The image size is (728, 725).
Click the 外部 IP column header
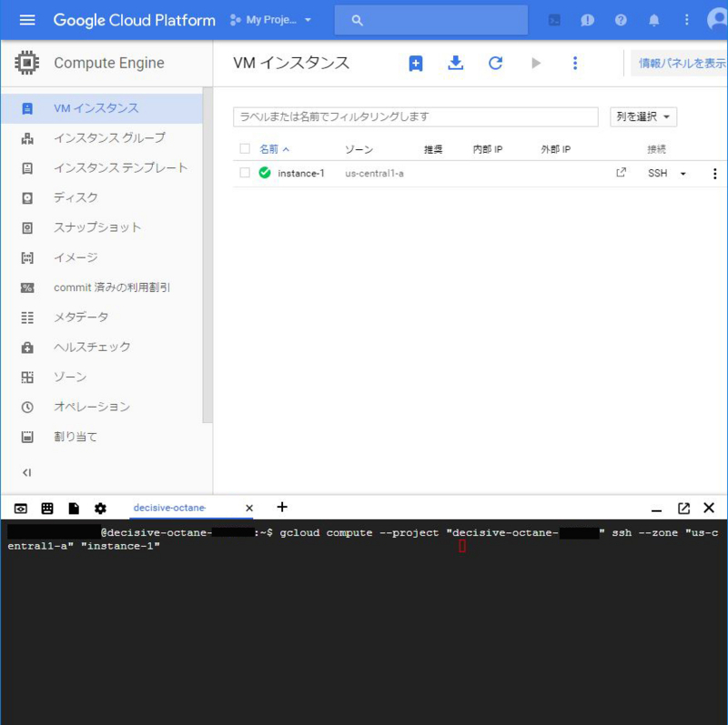[555, 149]
